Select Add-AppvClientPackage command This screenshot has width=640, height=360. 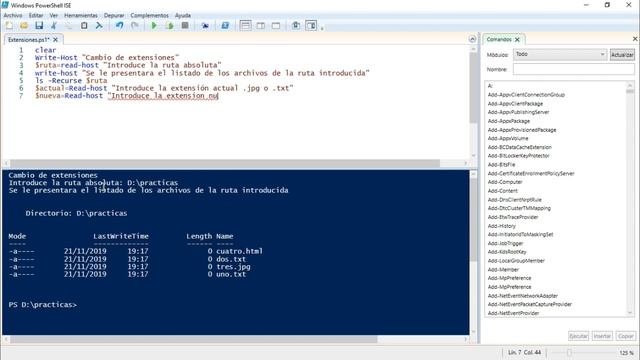pyautogui.click(x=515, y=104)
